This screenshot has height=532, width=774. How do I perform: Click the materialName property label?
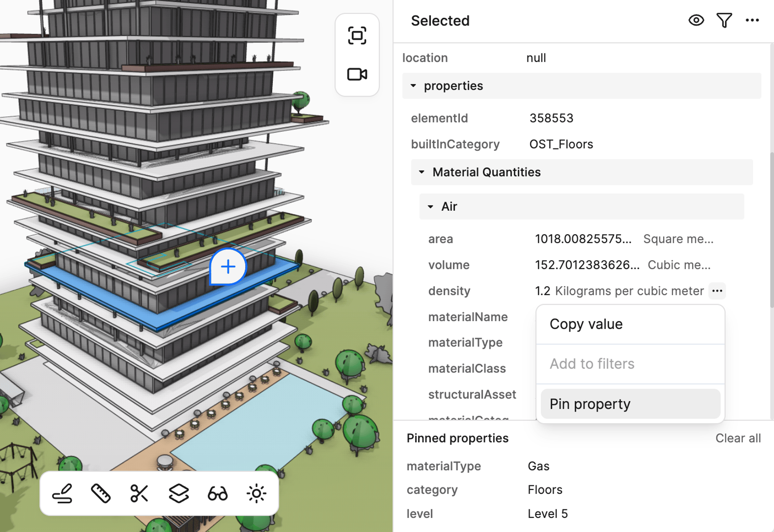pyautogui.click(x=468, y=317)
